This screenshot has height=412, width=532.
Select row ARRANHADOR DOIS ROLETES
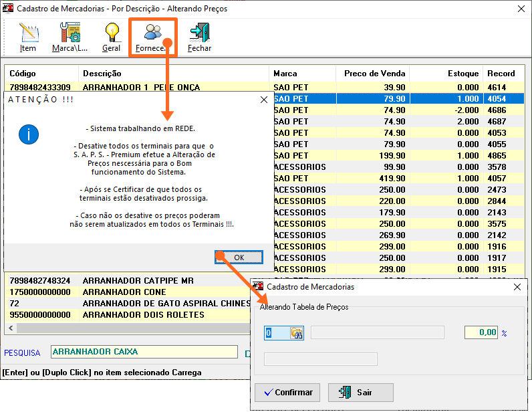click(x=128, y=315)
